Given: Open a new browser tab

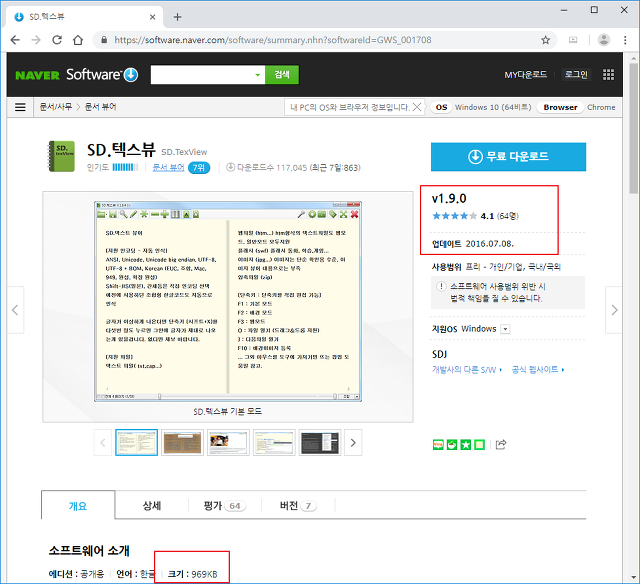Looking at the screenshot, I should [177, 17].
